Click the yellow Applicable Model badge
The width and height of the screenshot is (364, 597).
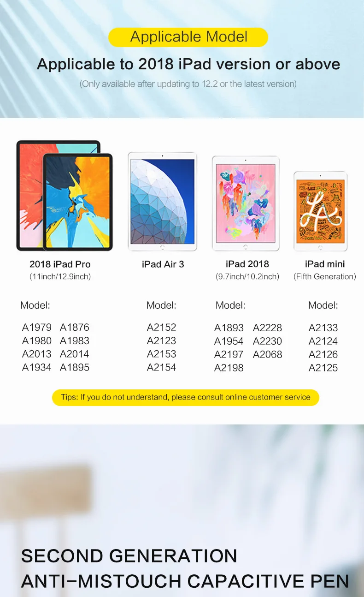(188, 37)
